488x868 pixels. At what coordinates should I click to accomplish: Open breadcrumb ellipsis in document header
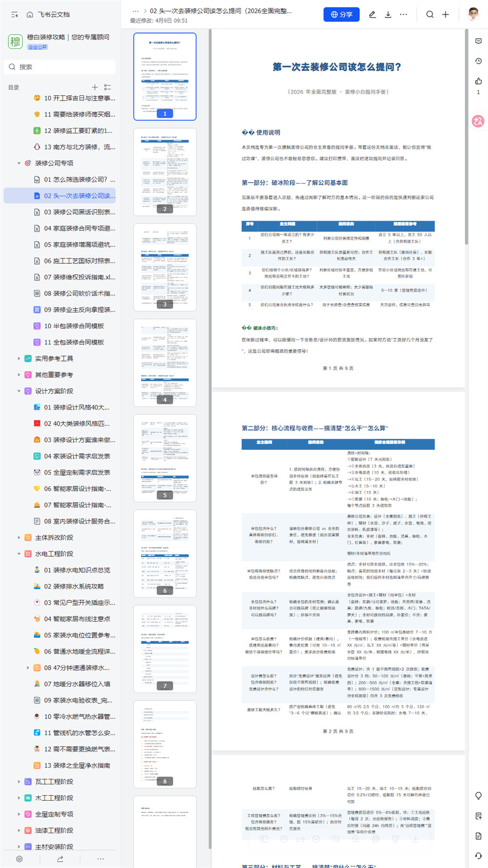(136, 11)
